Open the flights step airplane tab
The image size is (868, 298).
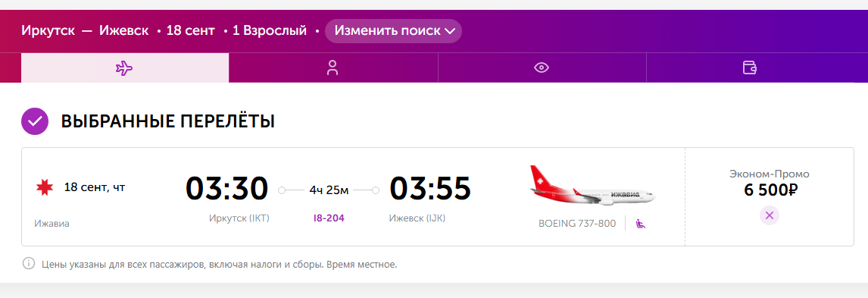coord(124,68)
